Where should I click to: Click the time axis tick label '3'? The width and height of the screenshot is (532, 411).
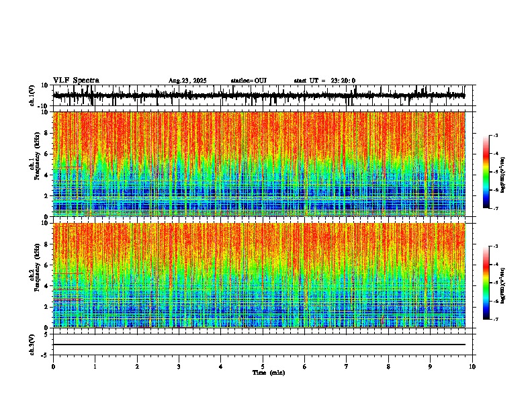pyautogui.click(x=179, y=367)
